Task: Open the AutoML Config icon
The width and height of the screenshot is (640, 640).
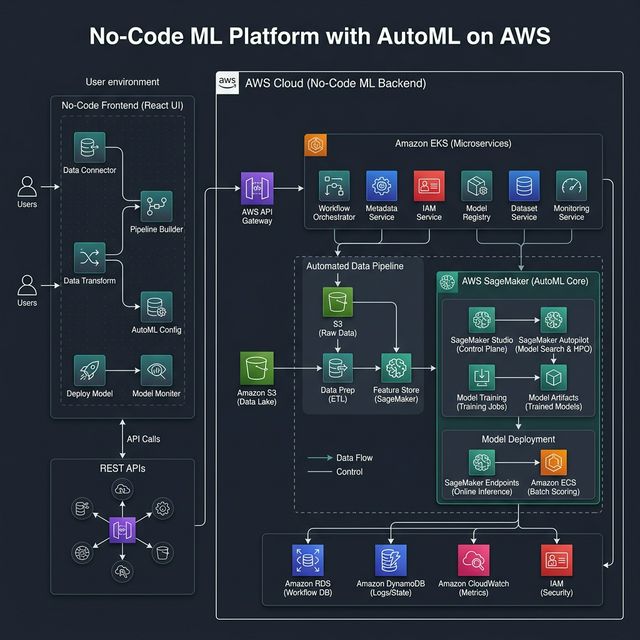Action: [x=156, y=307]
